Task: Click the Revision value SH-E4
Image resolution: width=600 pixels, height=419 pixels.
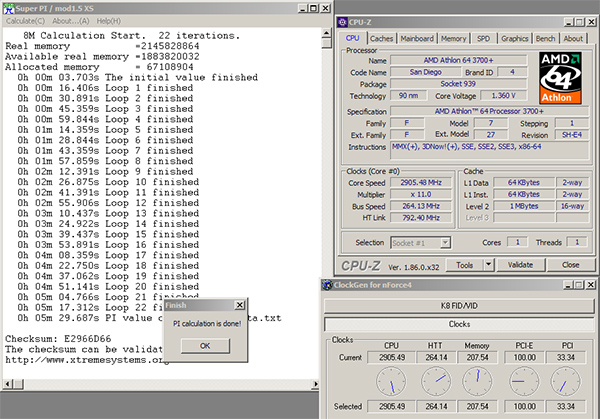Action: (x=572, y=135)
